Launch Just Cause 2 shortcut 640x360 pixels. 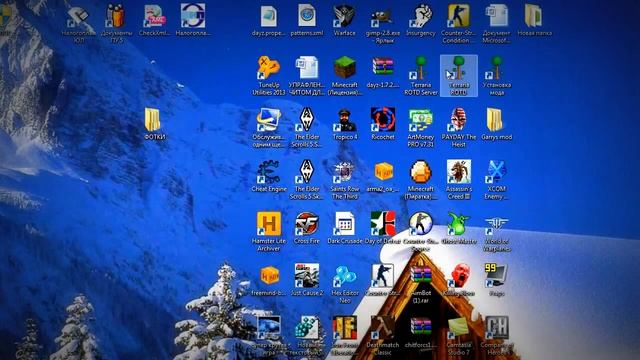pyautogui.click(x=307, y=280)
